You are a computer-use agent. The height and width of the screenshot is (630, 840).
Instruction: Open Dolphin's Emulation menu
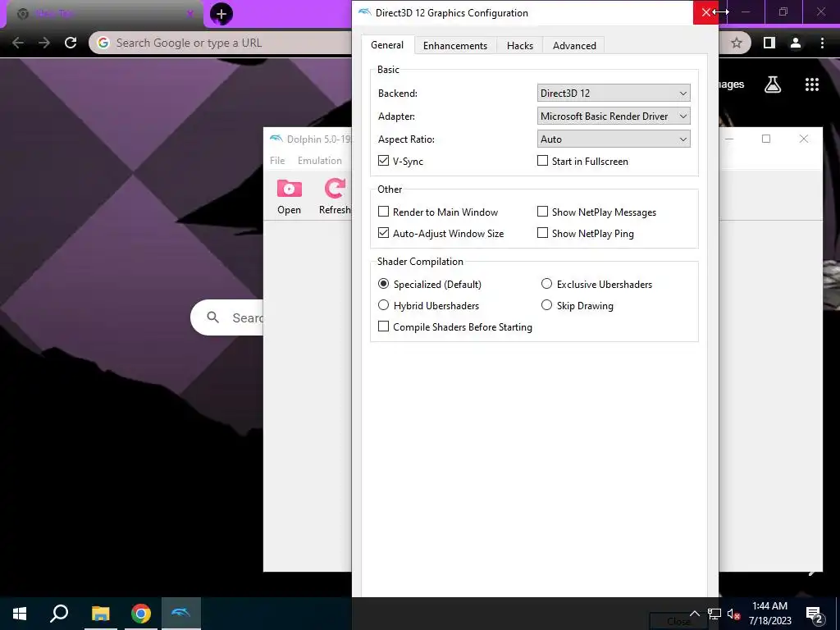click(320, 161)
